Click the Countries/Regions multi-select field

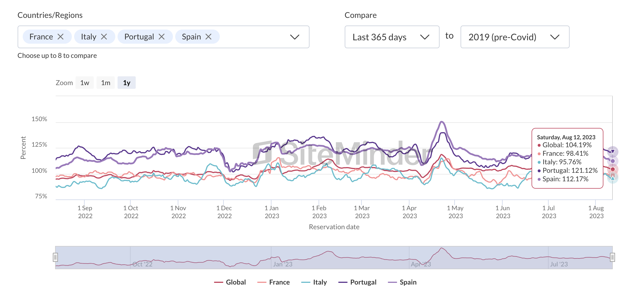[163, 37]
